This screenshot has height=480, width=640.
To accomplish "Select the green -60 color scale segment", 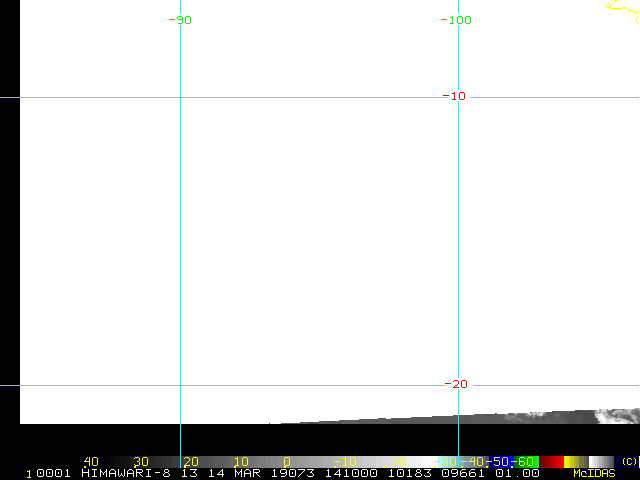I will 527,462.
